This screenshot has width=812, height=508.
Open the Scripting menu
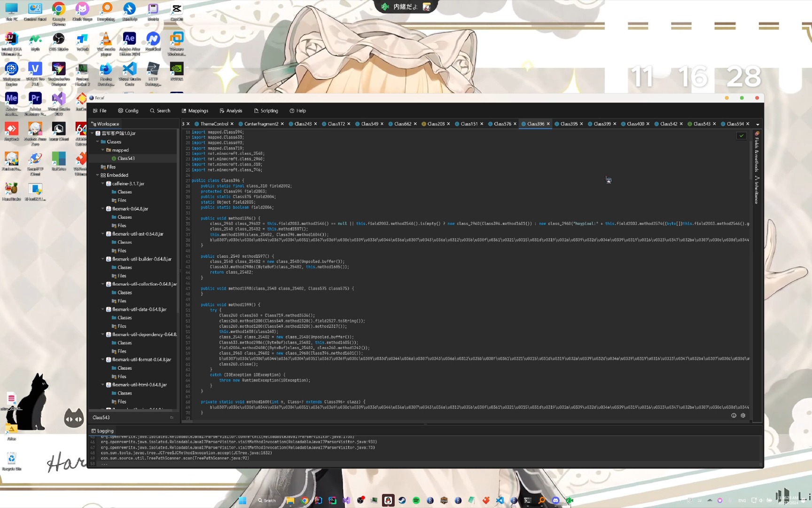coord(266,111)
